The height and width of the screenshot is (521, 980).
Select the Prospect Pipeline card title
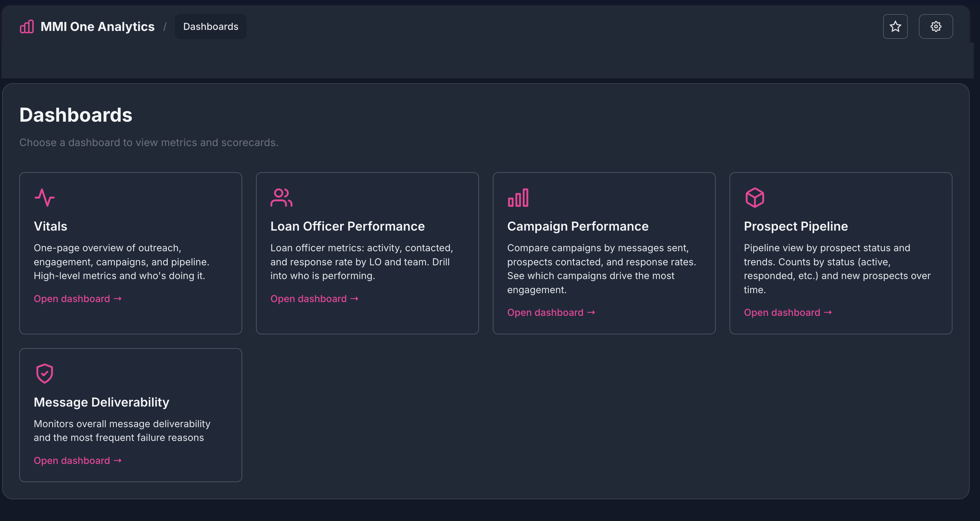click(795, 226)
